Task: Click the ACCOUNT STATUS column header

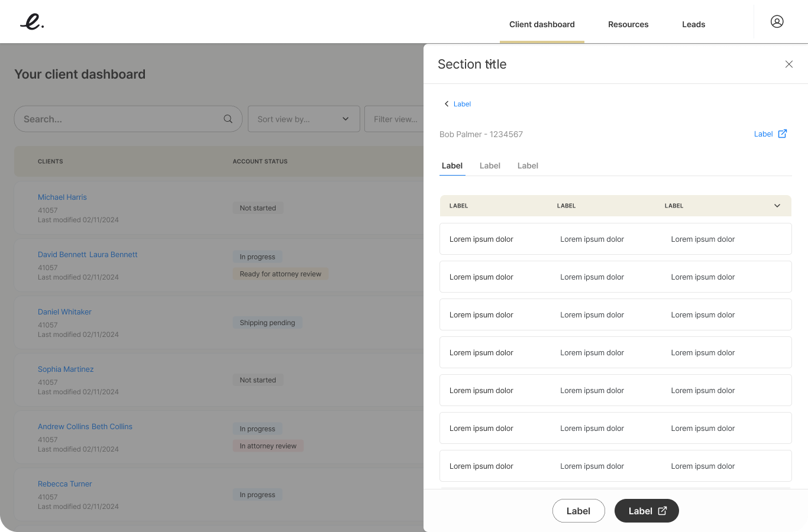Action: pyautogui.click(x=260, y=161)
